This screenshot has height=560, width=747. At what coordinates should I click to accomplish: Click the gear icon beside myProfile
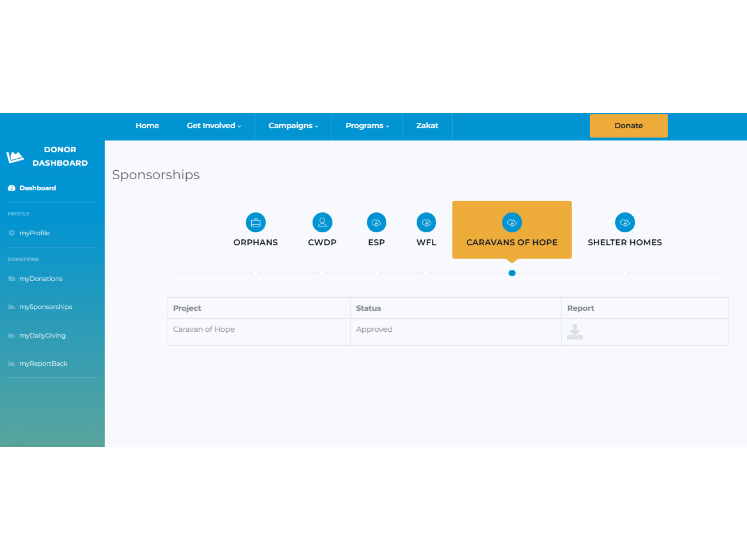coord(12,233)
